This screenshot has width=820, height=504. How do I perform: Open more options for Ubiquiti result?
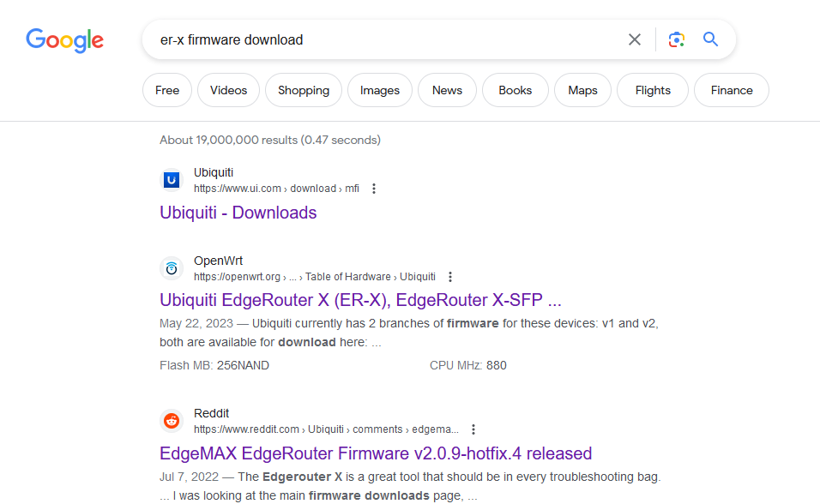pos(374,189)
